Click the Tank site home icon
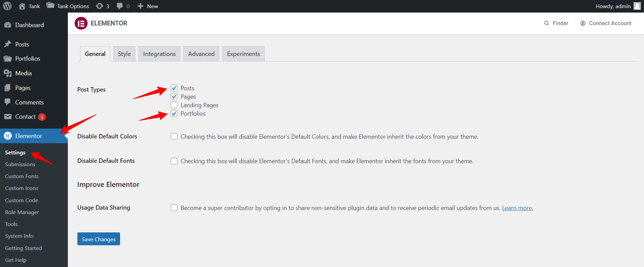The height and width of the screenshot is (267, 644). coord(22,6)
